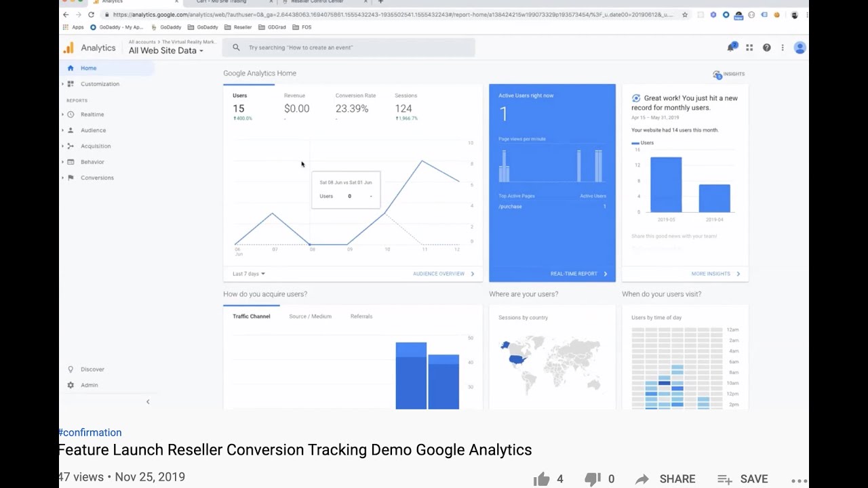Image resolution: width=868 pixels, height=488 pixels.
Task: Select the Revenue metric tab
Action: pyautogui.click(x=296, y=107)
